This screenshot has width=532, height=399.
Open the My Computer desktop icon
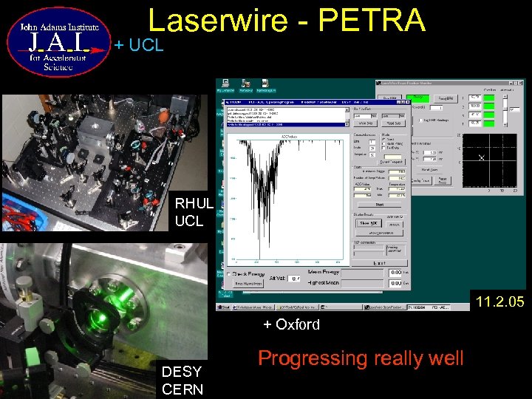coord(225,85)
